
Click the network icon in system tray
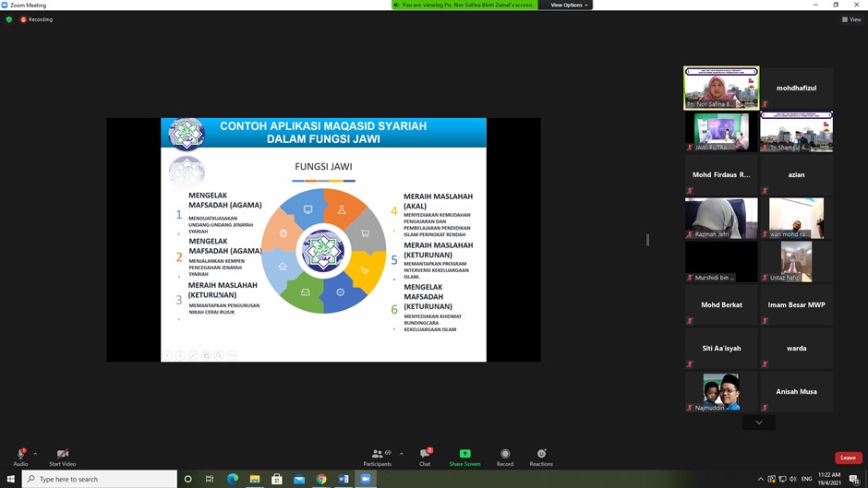click(x=782, y=479)
